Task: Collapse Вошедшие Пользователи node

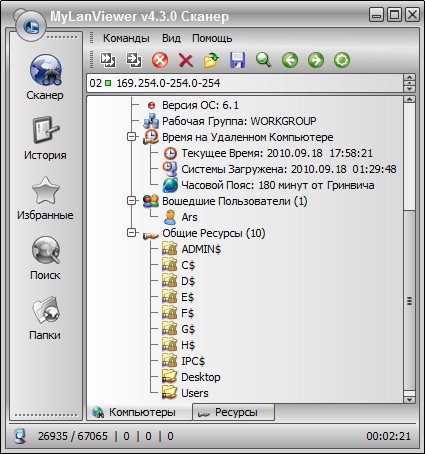Action: pyautogui.click(x=132, y=201)
